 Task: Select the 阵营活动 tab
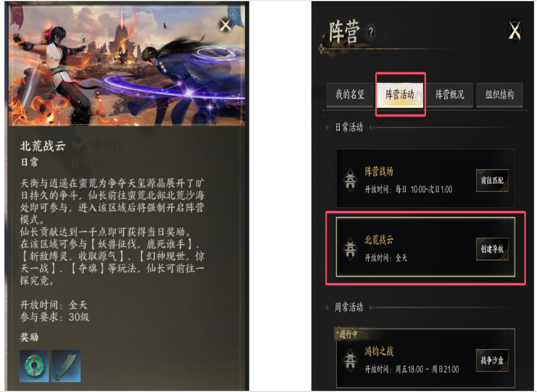point(400,94)
